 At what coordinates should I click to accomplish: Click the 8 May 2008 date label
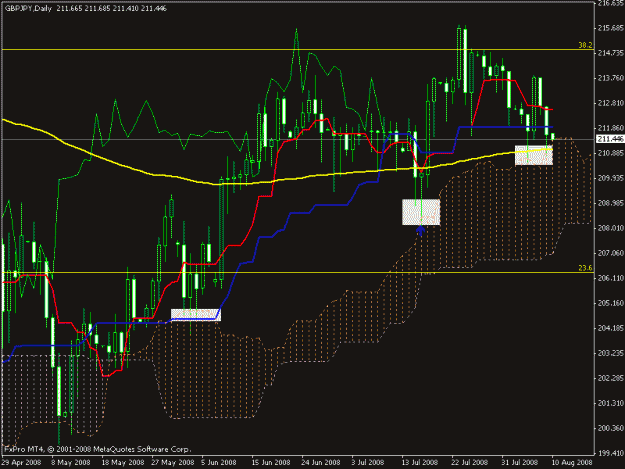click(71, 463)
